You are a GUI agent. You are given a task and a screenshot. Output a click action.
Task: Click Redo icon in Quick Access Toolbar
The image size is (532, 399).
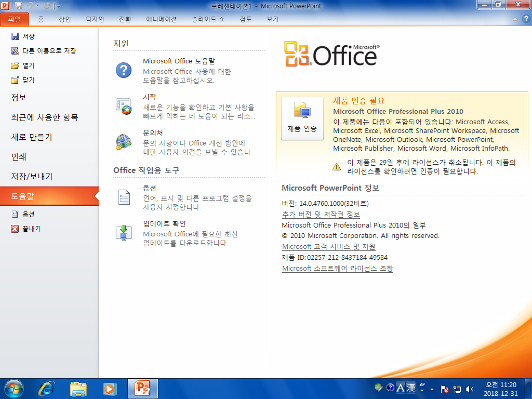[47, 6]
